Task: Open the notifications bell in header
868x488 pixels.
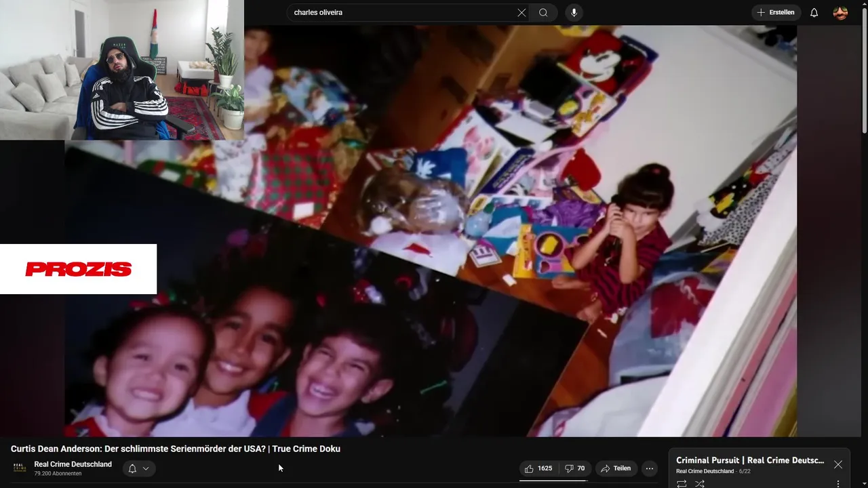Action: click(x=814, y=12)
